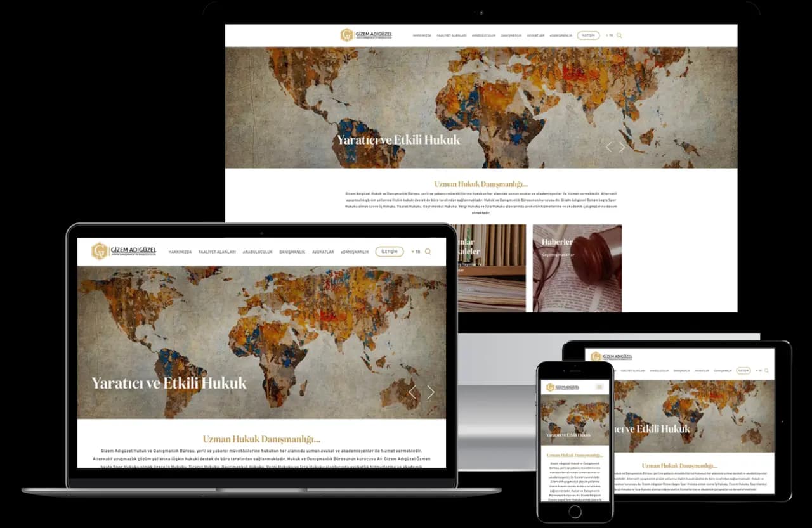Open the books card on the monitor

(x=492, y=268)
